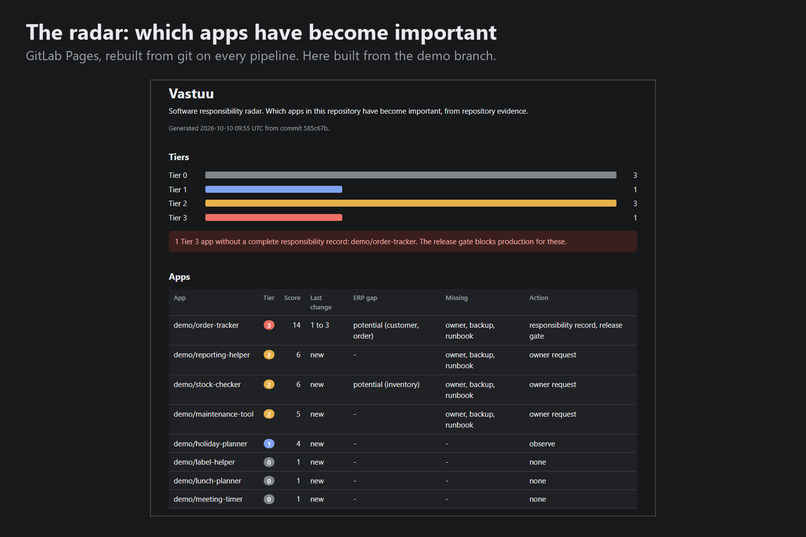The height and width of the screenshot is (537, 806).
Task: Click the tier 1 badge for demo/holiday-planner
Action: [269, 443]
